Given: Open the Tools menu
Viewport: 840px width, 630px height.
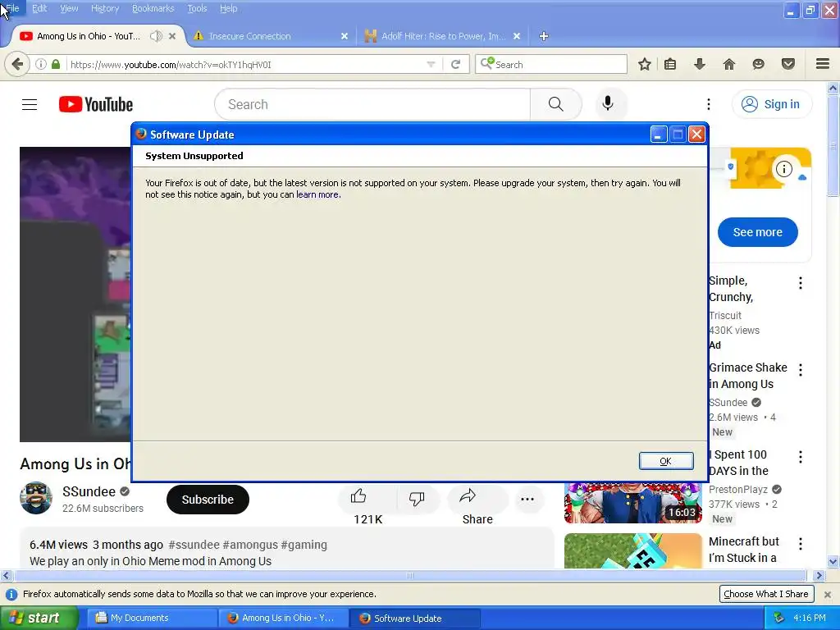Looking at the screenshot, I should 197,8.
